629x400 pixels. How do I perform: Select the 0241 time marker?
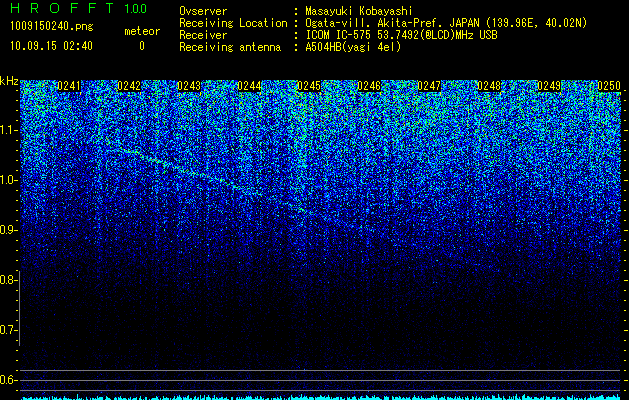pos(69,86)
